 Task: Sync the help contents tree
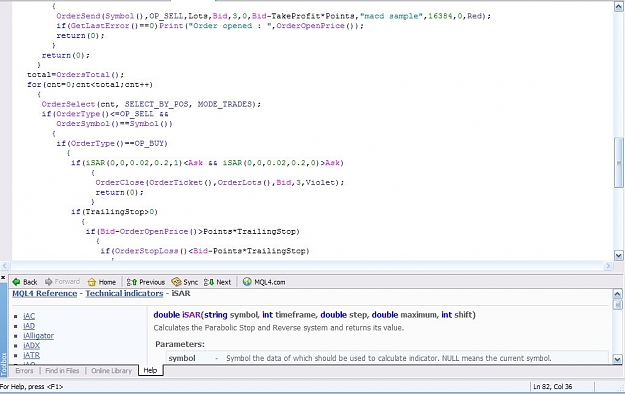click(185, 282)
